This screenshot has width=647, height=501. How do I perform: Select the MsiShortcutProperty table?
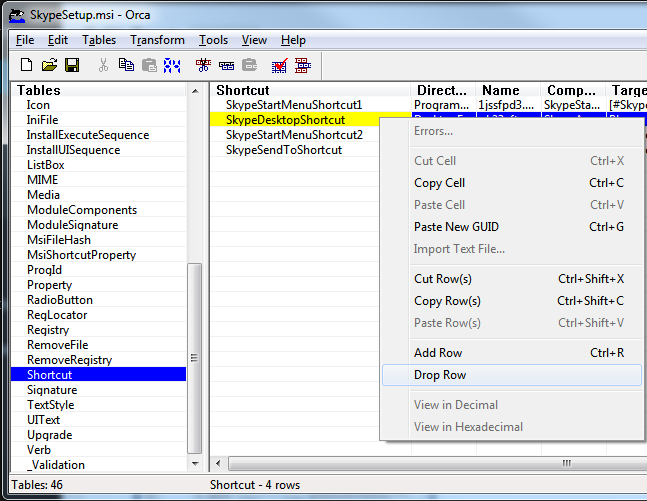coord(99,255)
